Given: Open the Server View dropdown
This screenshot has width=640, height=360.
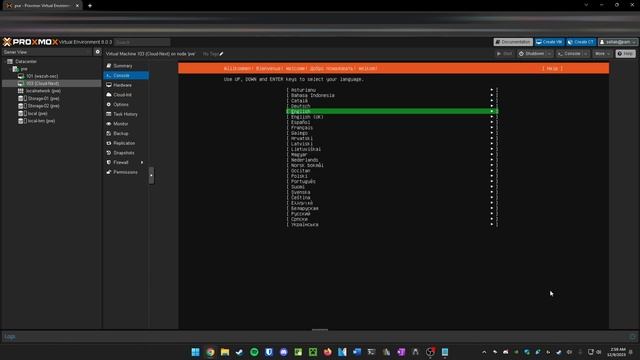Looking at the screenshot, I should (x=47, y=52).
